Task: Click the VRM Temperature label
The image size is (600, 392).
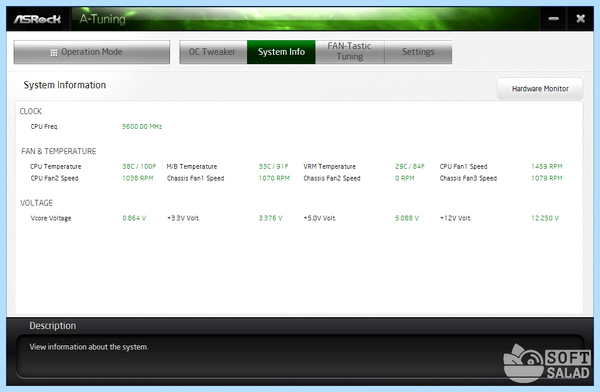Action: coord(329,167)
